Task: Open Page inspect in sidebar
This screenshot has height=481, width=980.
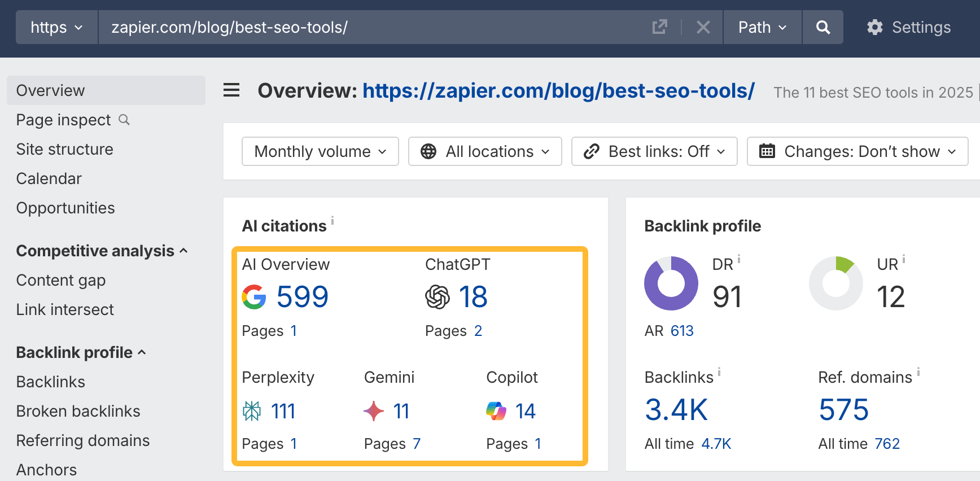Action: (x=63, y=120)
